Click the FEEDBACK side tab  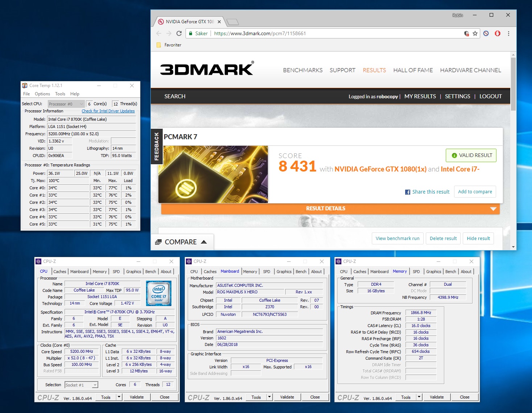[x=157, y=146]
